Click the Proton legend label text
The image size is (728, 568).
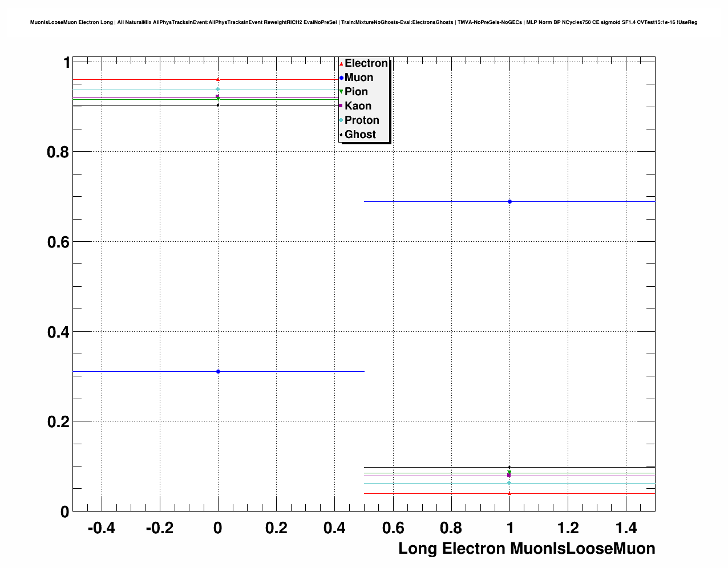[362, 120]
